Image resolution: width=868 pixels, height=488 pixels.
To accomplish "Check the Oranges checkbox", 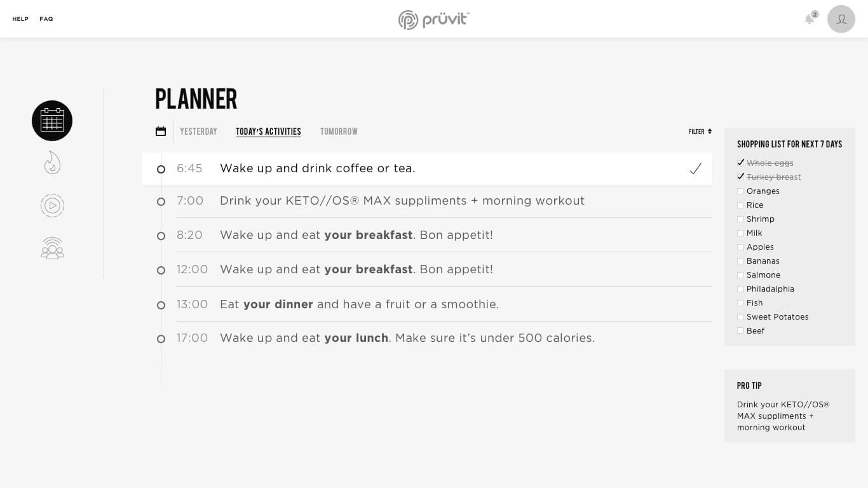I will [740, 191].
